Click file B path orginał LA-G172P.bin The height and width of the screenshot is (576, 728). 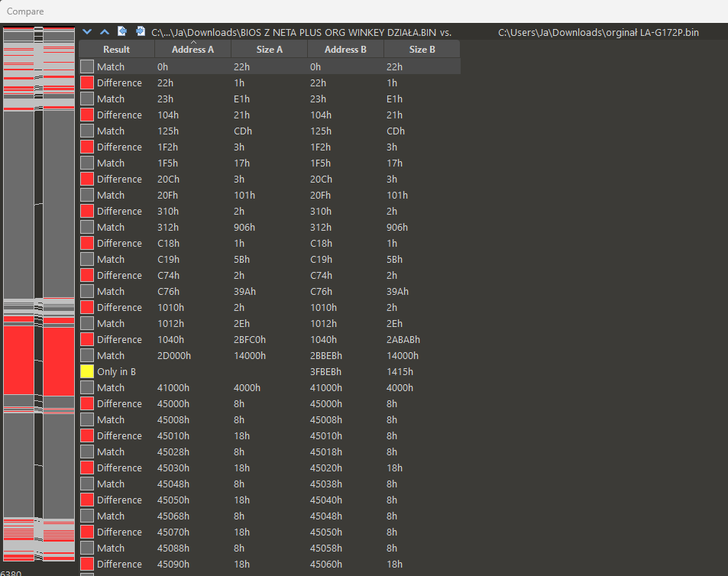pyautogui.click(x=598, y=33)
